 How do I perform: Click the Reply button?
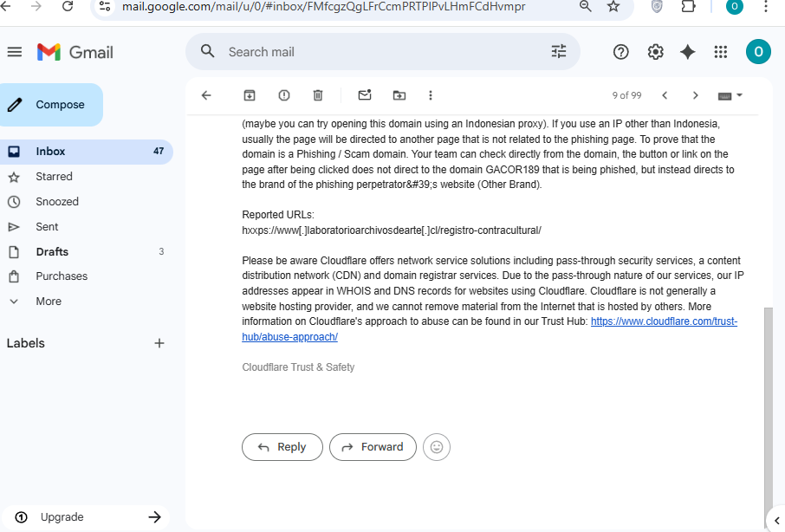point(282,447)
